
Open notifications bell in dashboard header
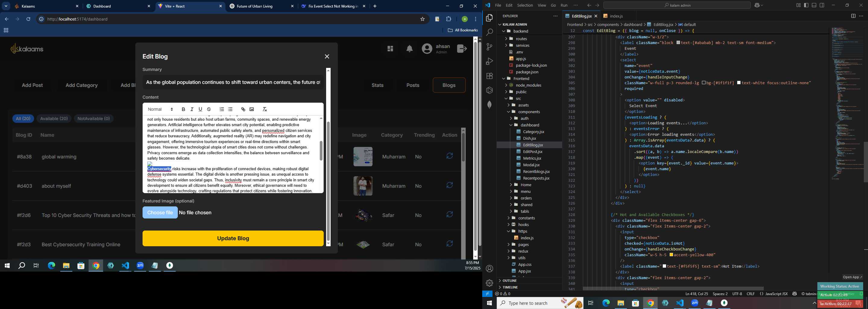click(409, 49)
